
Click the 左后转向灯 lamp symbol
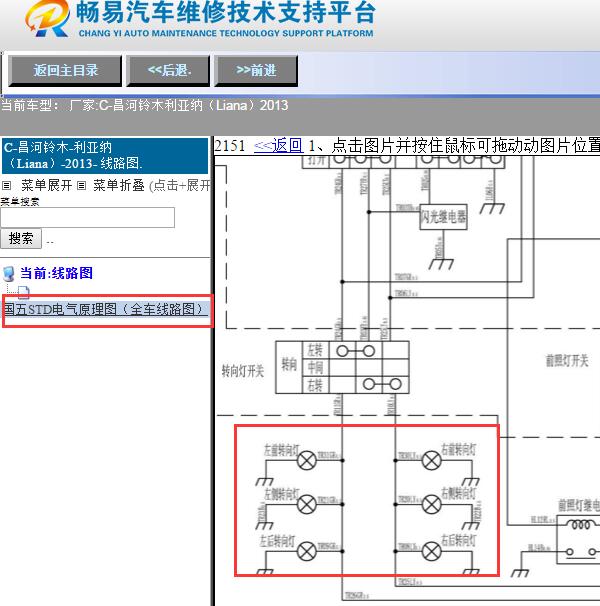coord(307,551)
